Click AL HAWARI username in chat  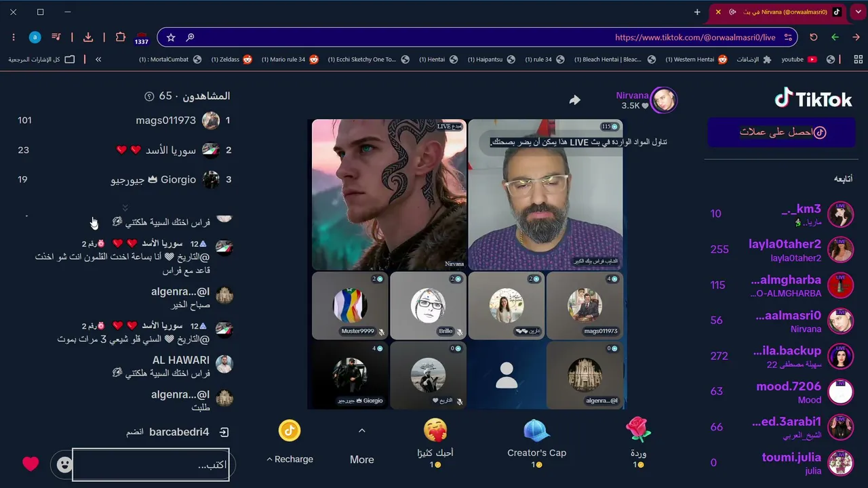click(181, 360)
